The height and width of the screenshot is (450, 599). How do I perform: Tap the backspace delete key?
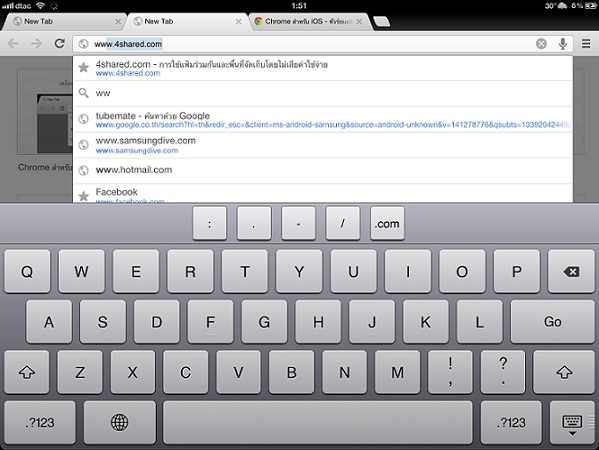(571, 272)
